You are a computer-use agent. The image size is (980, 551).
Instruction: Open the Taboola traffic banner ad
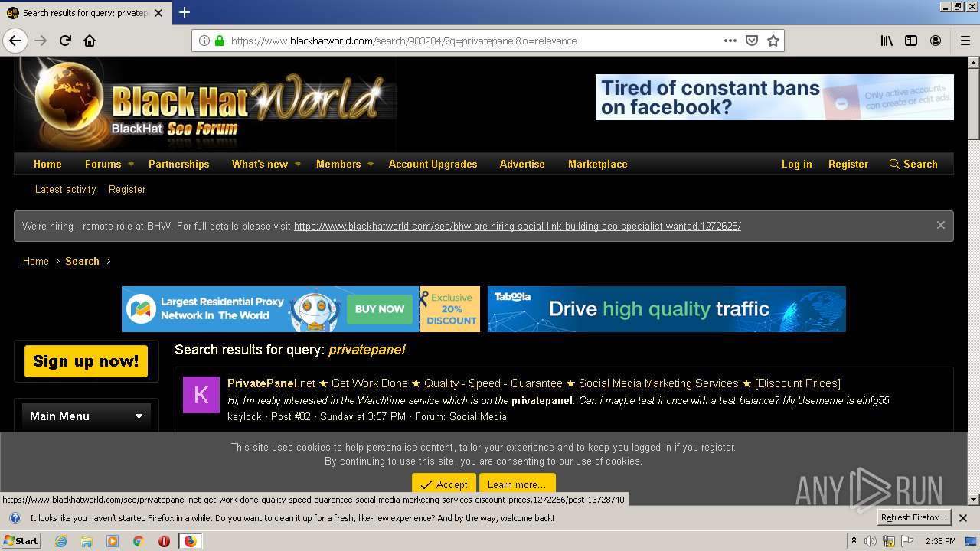point(667,309)
